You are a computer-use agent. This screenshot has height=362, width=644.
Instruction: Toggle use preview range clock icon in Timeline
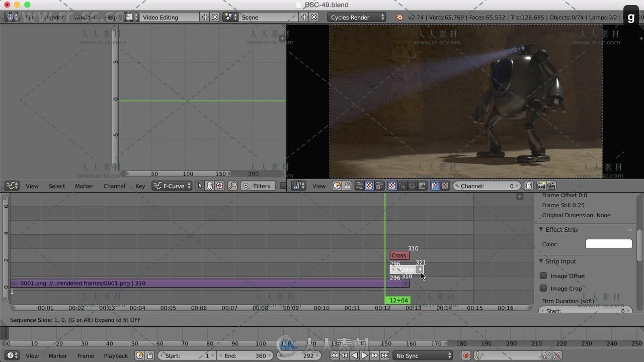tap(140, 355)
